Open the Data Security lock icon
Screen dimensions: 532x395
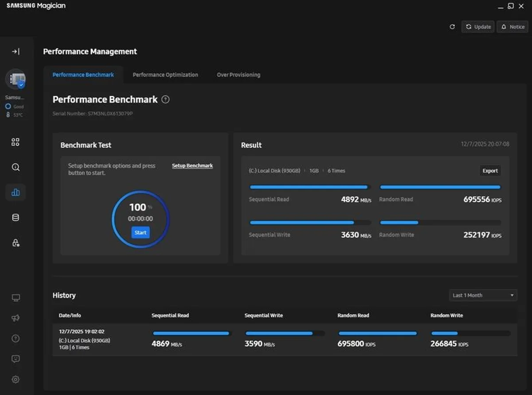[x=16, y=243]
